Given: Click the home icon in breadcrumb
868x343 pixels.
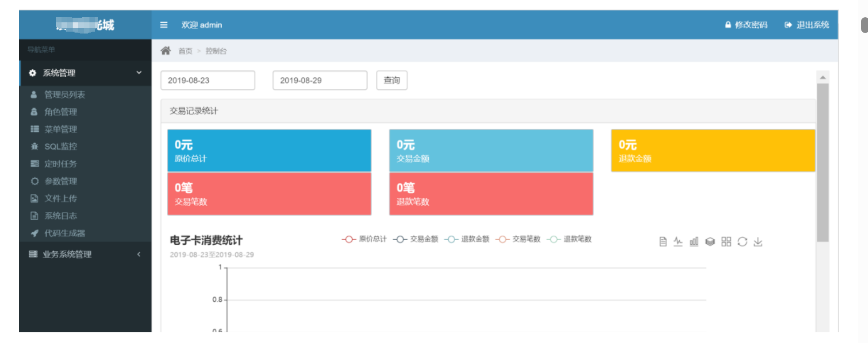Looking at the screenshot, I should (x=165, y=51).
